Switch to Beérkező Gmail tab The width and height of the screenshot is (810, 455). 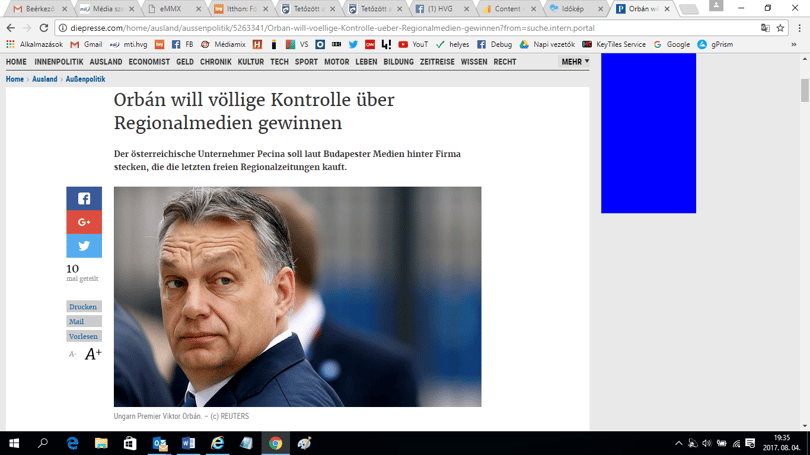40,9
